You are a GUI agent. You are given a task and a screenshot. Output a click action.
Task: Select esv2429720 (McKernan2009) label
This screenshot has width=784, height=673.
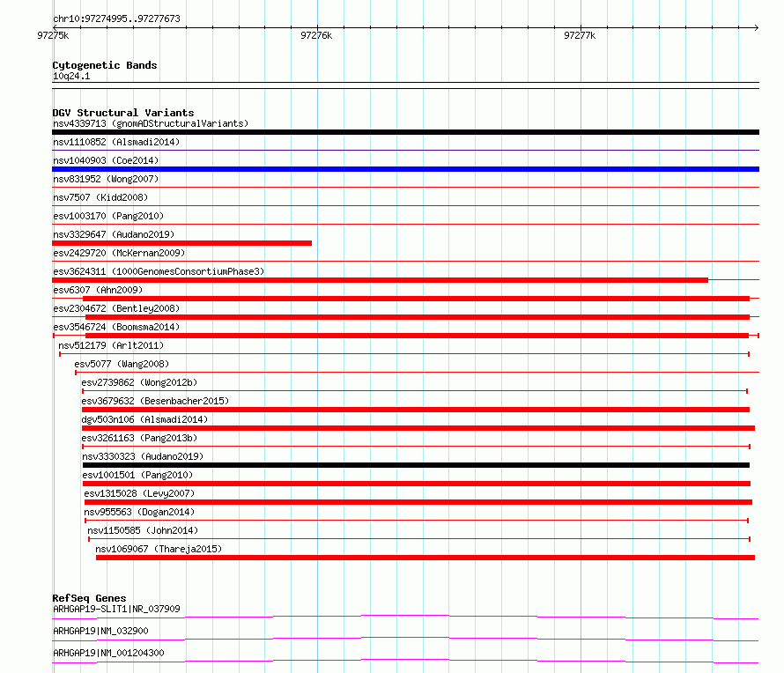(x=119, y=253)
